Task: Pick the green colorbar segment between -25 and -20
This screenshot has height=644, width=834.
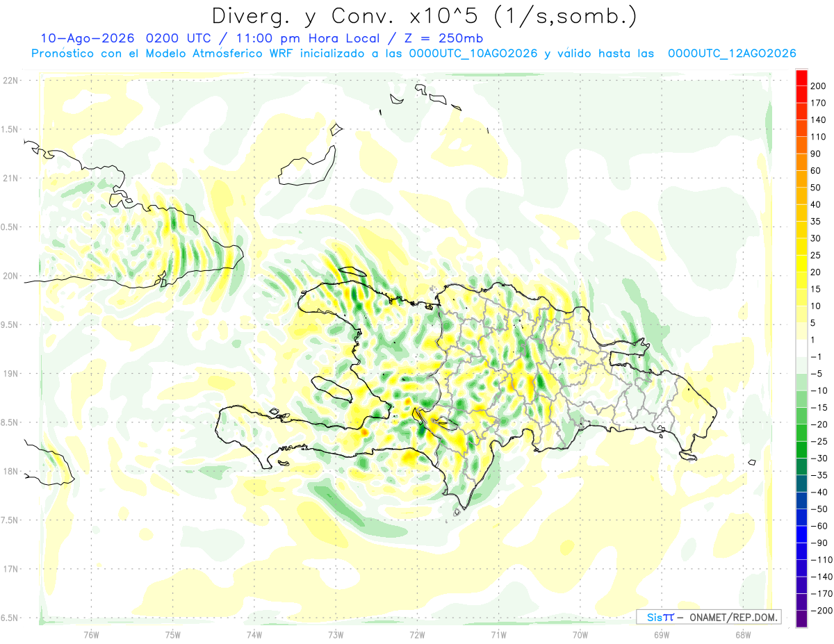Action: [801, 433]
